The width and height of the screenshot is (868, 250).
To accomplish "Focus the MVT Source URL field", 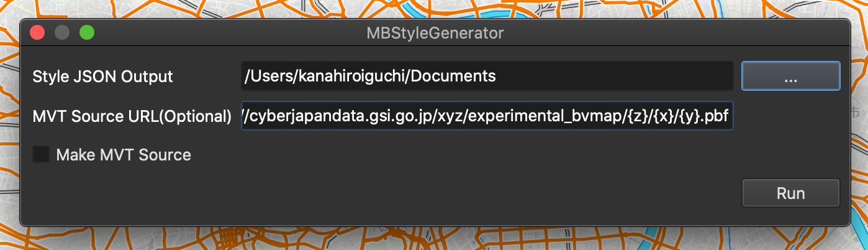I will [487, 116].
